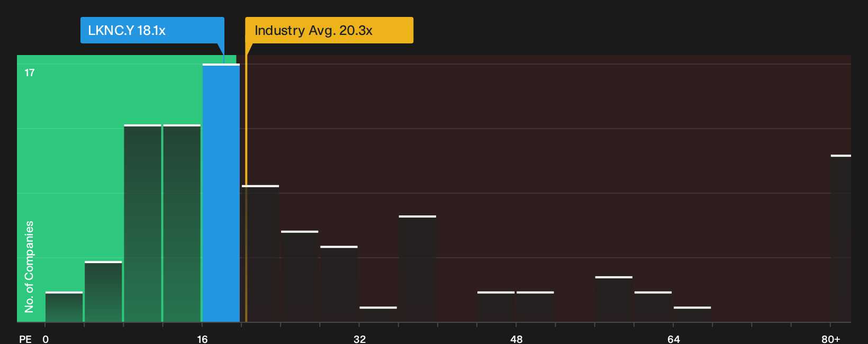Click the bar for PE 60 to 64
868x344 pixels.
tap(653, 306)
